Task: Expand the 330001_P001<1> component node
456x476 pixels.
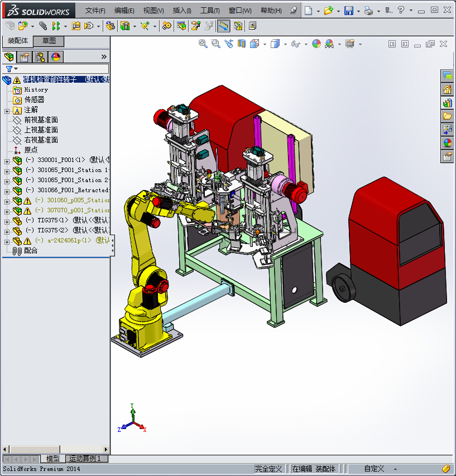Action: click(7, 161)
